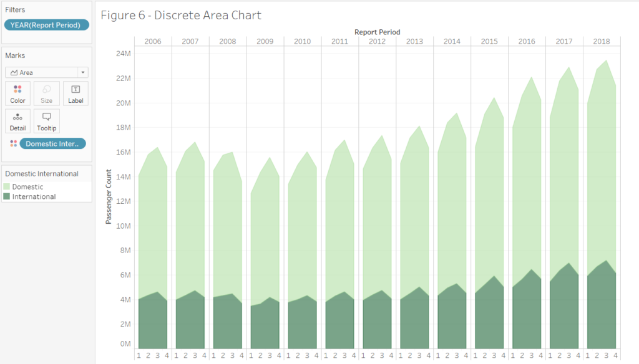Select the 2008 year header
This screenshot has height=364, width=639.
click(228, 42)
